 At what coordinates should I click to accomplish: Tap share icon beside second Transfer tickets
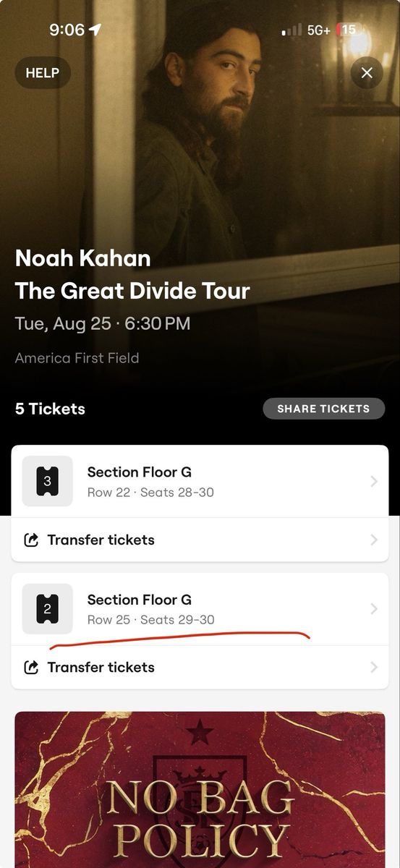pyautogui.click(x=31, y=668)
